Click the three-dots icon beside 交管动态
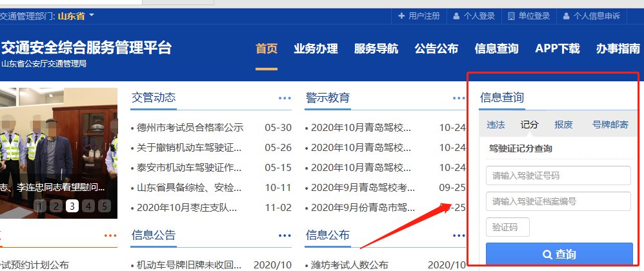 [285, 98]
